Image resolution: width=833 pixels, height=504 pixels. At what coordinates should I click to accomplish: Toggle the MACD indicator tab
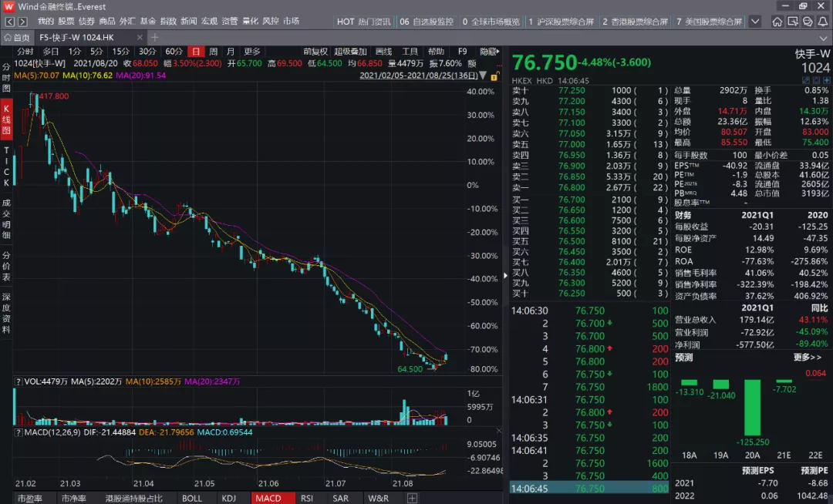coord(268,499)
